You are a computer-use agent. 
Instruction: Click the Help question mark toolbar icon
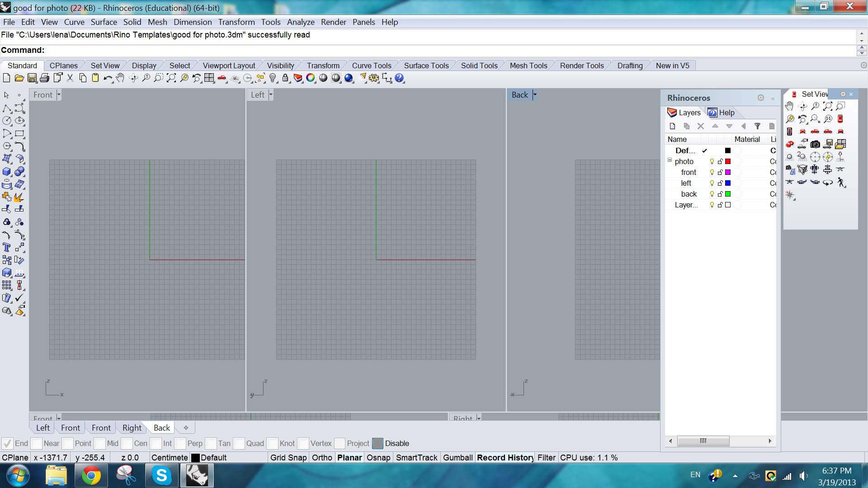399,78
